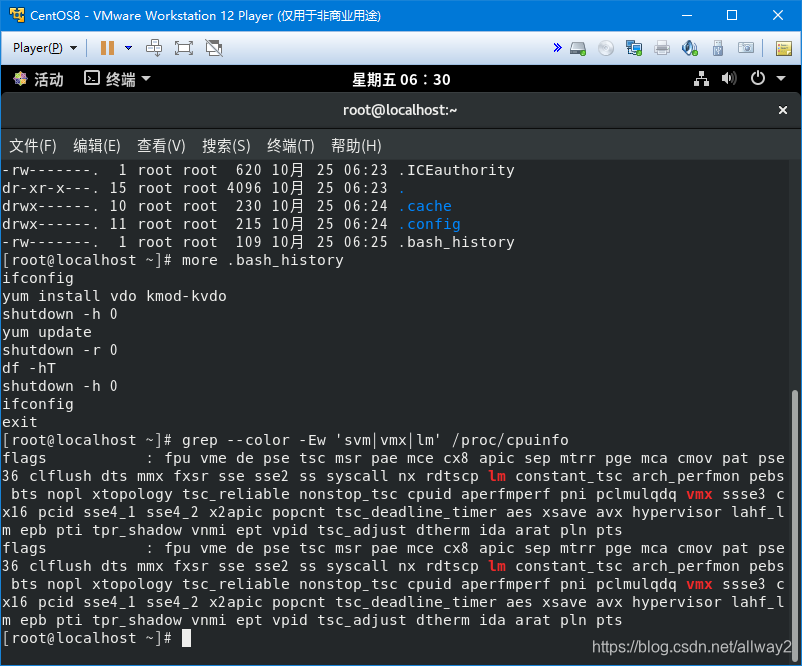Click the GNOME network status icon
The height and width of the screenshot is (666, 802).
(x=701, y=79)
